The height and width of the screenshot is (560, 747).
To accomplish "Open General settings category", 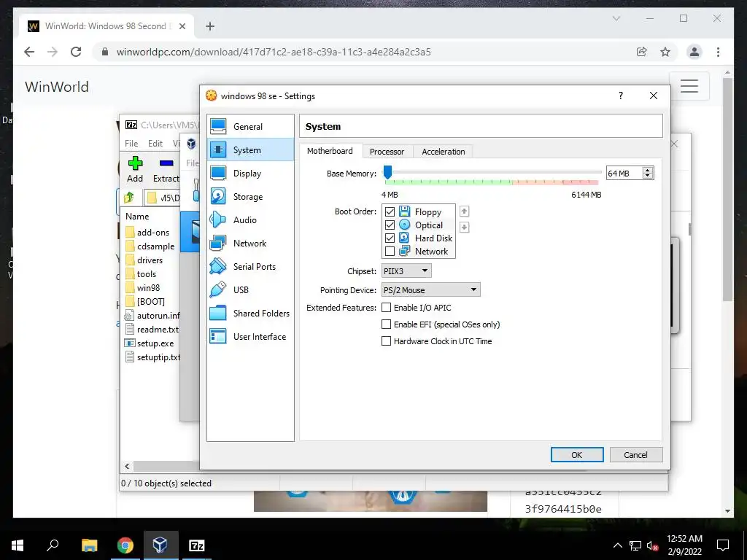I will pos(251,127).
